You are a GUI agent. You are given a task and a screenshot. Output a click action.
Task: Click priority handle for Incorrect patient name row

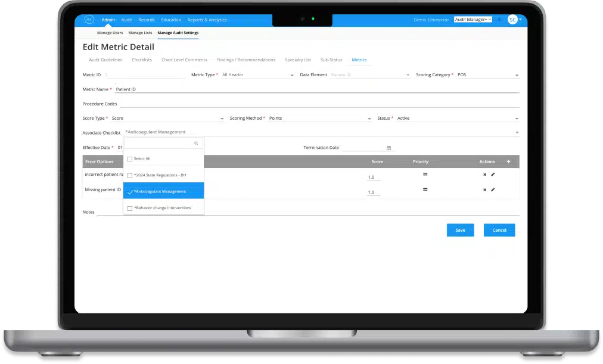coord(425,174)
